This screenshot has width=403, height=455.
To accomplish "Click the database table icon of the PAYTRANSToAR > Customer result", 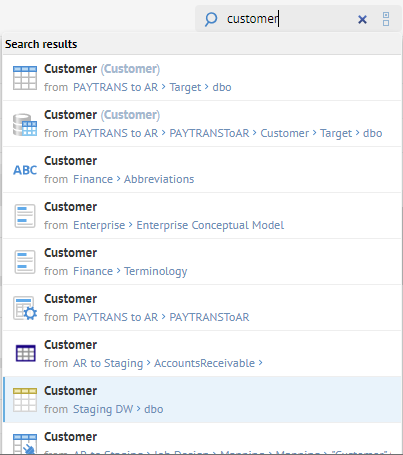I will tap(25, 125).
